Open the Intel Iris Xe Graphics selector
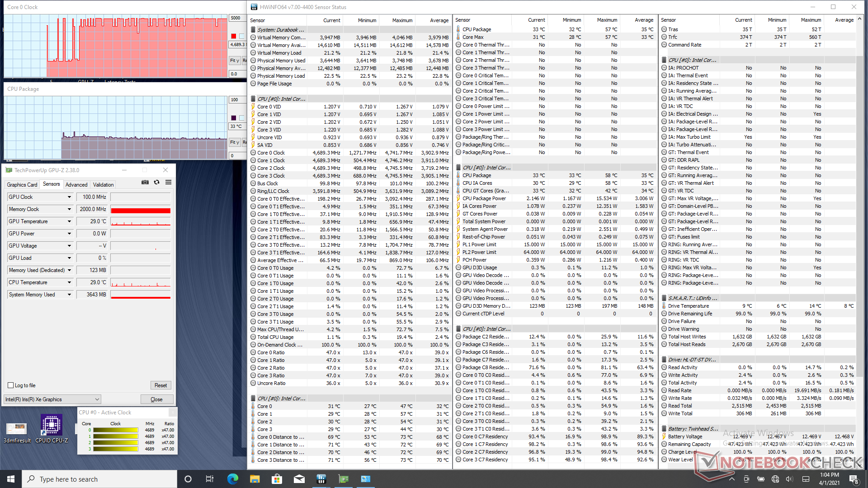The height and width of the screenshot is (488, 868). pyautogui.click(x=52, y=399)
